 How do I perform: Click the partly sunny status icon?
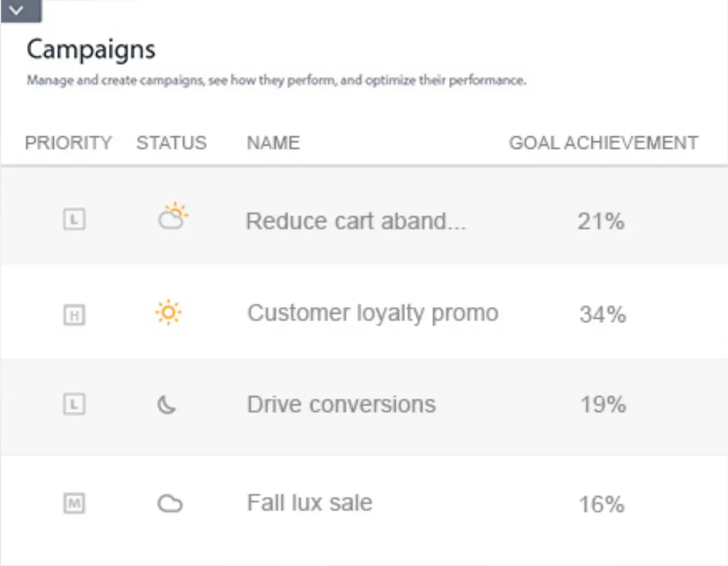point(172,216)
